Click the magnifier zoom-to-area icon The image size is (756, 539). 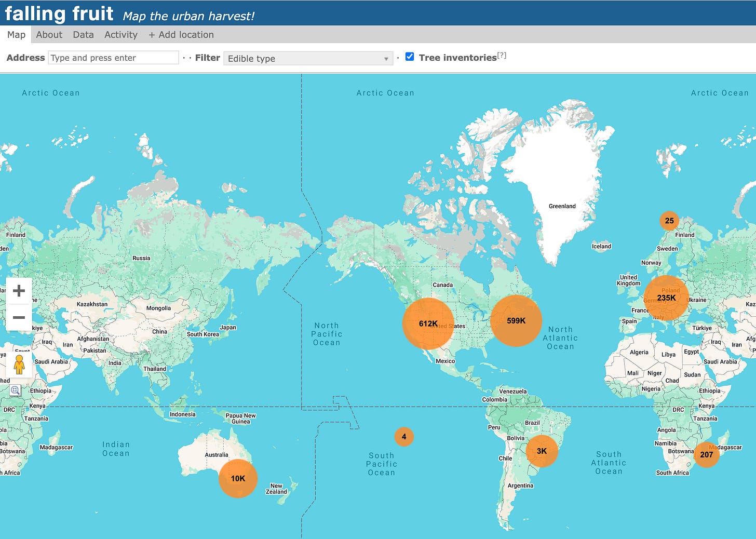15,390
